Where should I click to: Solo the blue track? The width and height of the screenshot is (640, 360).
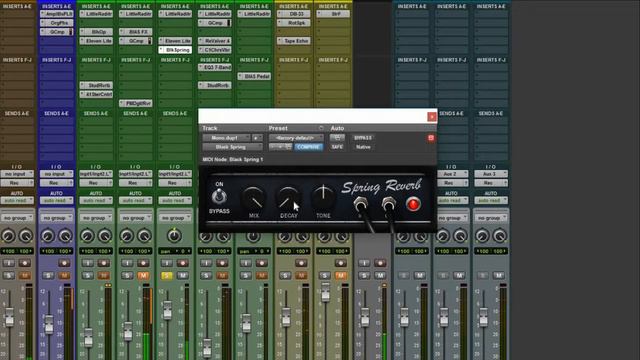coord(48,276)
